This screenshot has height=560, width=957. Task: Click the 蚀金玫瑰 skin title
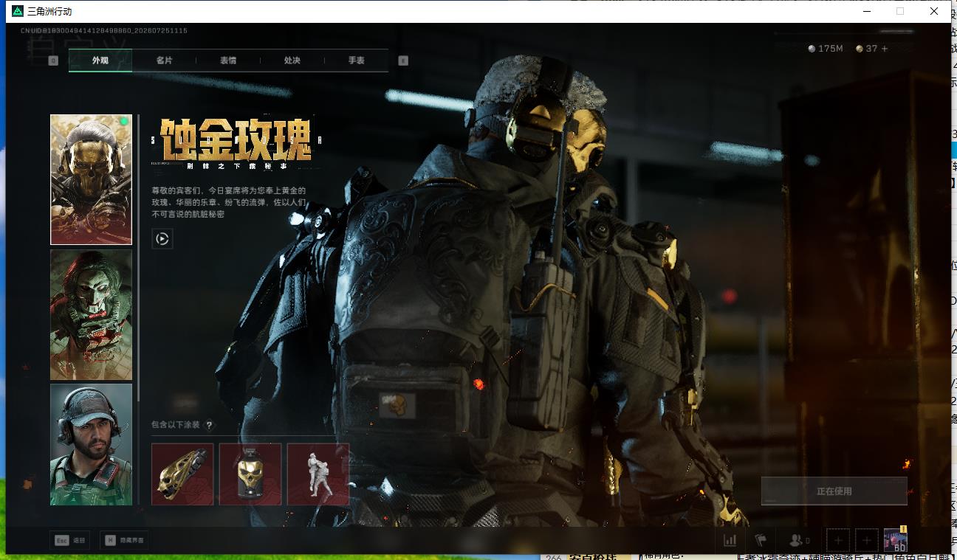click(236, 140)
